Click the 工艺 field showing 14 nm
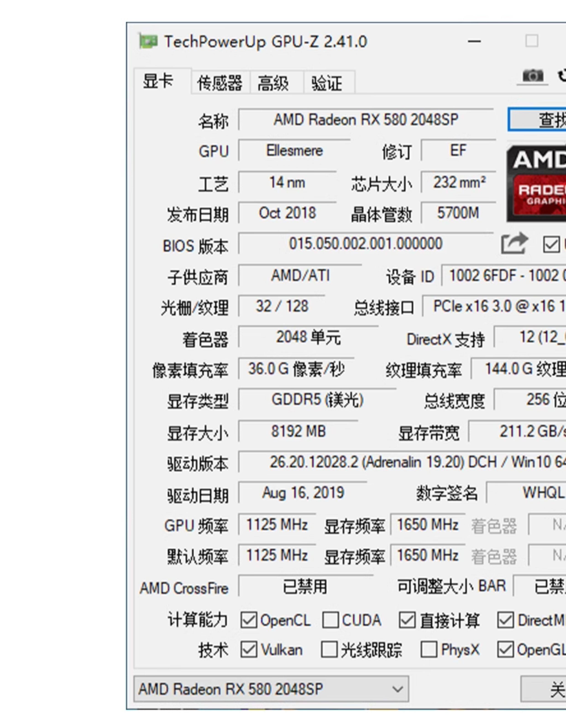 point(287,182)
